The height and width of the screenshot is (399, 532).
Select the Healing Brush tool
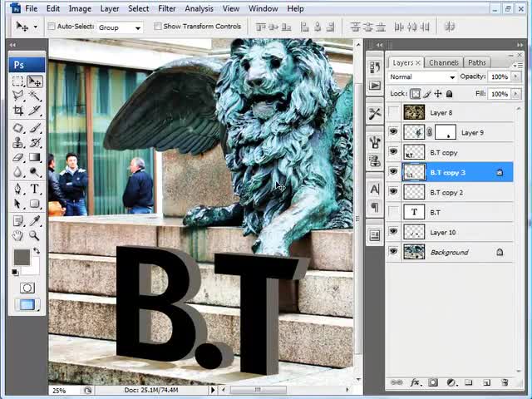click(x=18, y=128)
